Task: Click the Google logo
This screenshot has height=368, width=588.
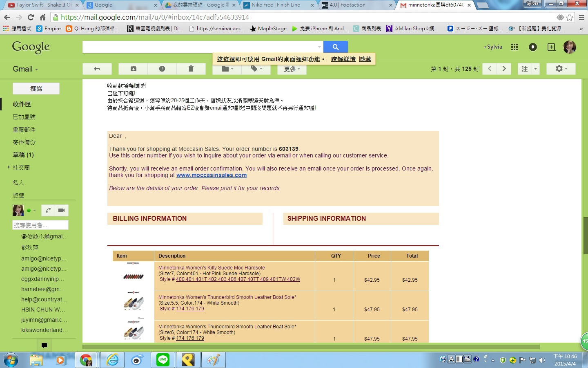Action: (x=31, y=47)
